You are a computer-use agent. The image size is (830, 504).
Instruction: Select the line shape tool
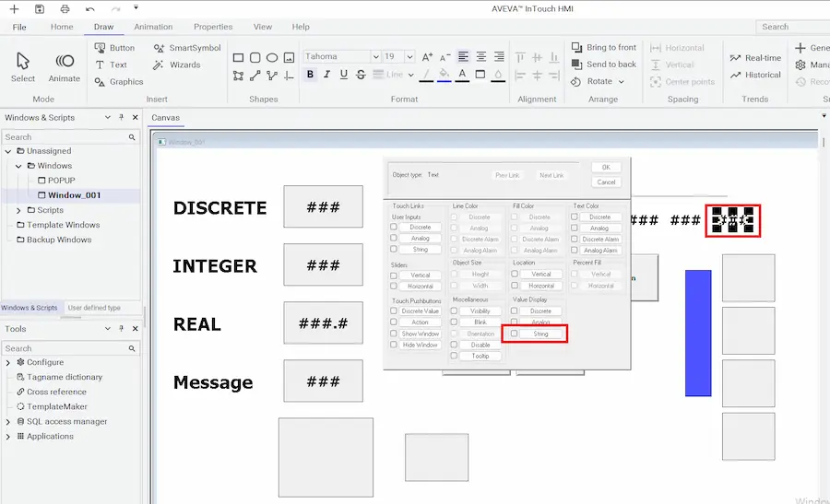(255, 76)
